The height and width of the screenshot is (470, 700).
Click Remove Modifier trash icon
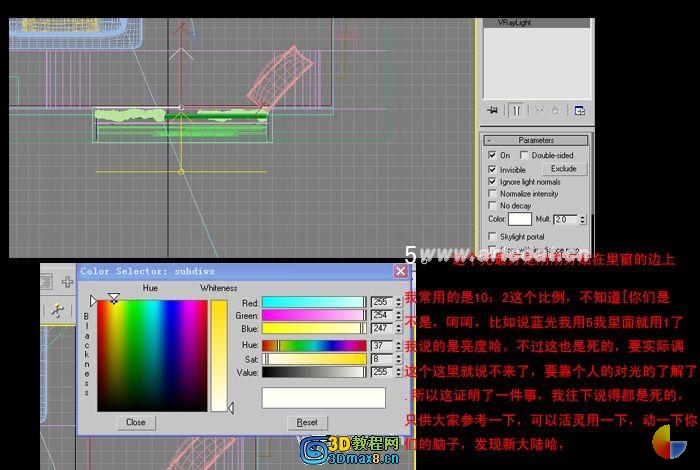555,110
